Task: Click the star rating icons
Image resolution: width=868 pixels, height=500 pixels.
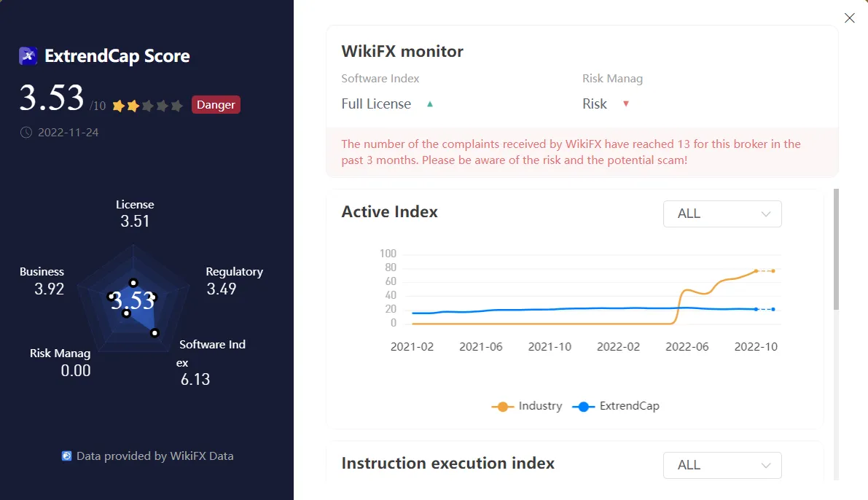Action: click(x=147, y=105)
